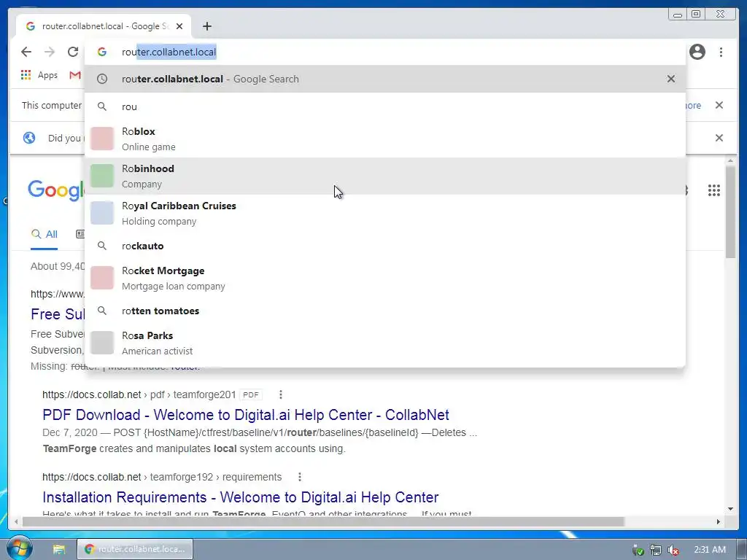This screenshot has height=560, width=747.
Task: Open options for teamforge192 requirements result
Action: click(x=300, y=477)
